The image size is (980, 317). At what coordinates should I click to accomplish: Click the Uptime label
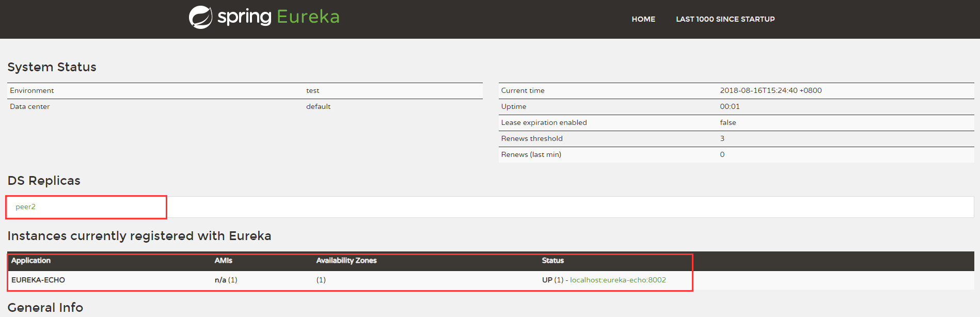514,106
